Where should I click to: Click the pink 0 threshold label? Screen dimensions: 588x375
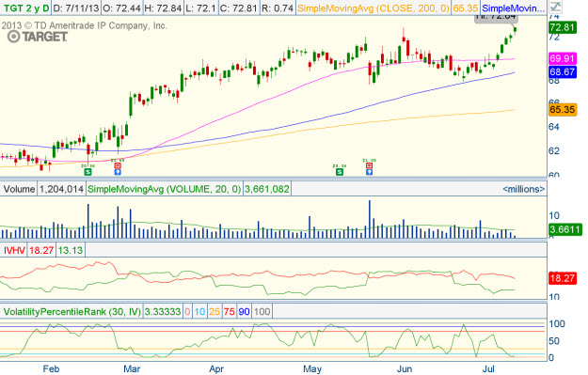coord(187,311)
